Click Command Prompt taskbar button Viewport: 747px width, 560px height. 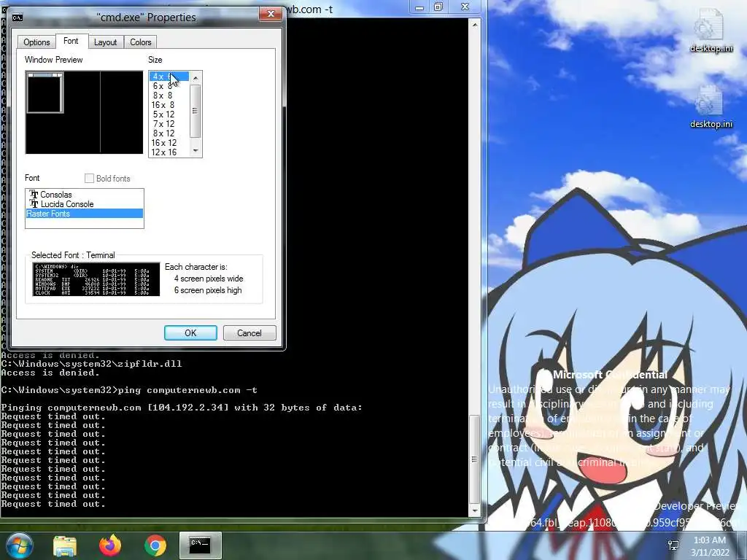200,545
